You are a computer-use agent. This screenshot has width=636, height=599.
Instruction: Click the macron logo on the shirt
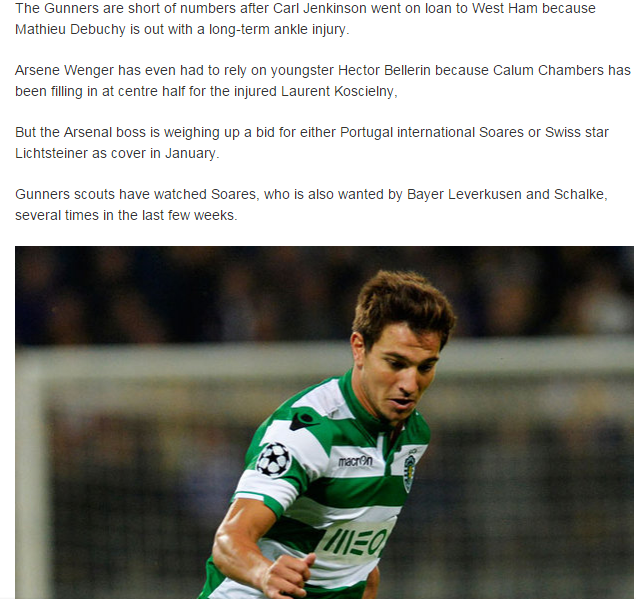355,461
